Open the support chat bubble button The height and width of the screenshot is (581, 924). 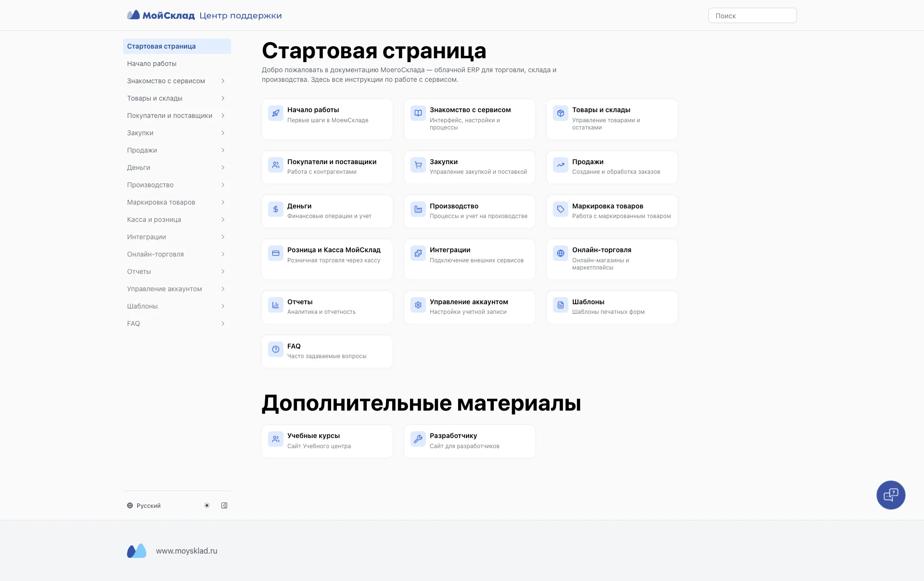(891, 495)
